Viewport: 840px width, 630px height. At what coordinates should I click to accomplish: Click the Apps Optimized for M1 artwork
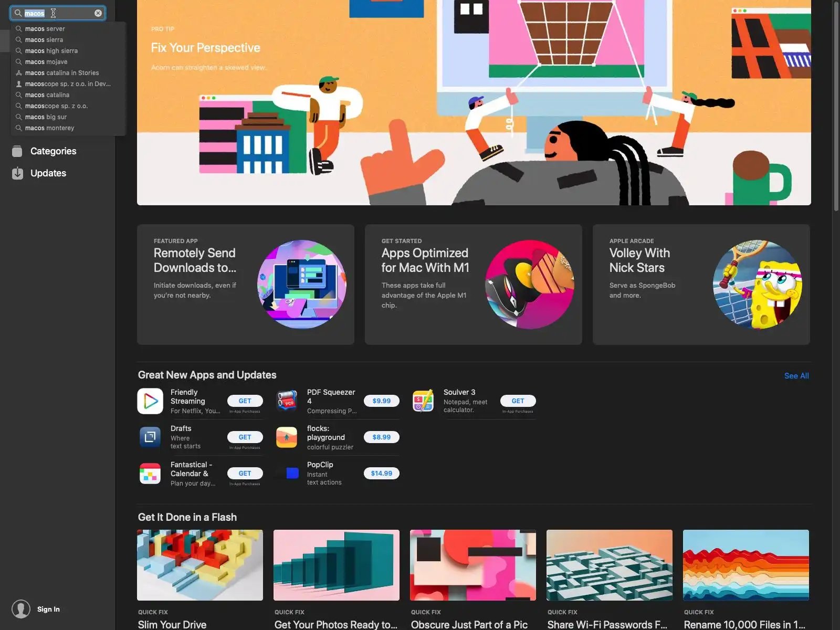530,285
